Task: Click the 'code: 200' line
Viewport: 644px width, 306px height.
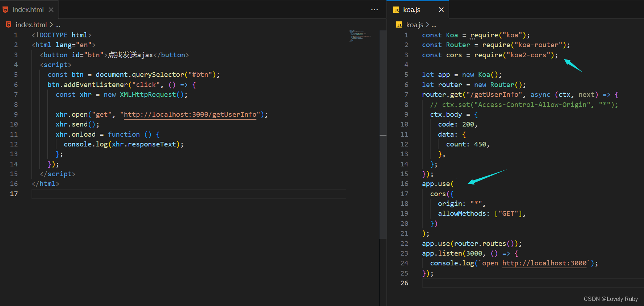Action: tap(458, 124)
